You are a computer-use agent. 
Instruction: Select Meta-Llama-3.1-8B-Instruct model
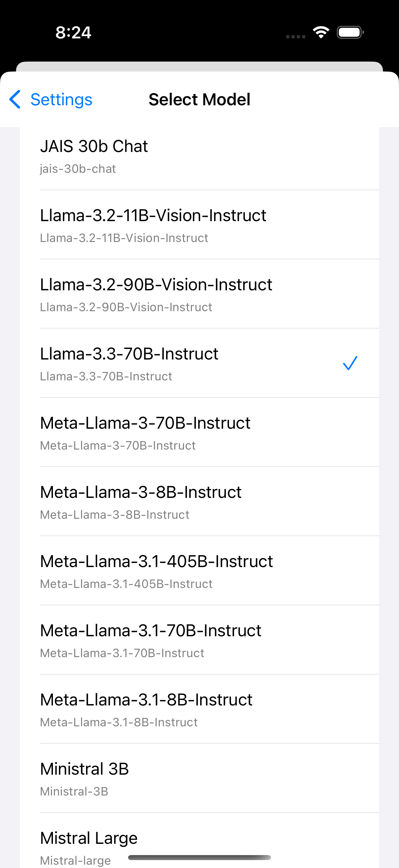point(199,709)
